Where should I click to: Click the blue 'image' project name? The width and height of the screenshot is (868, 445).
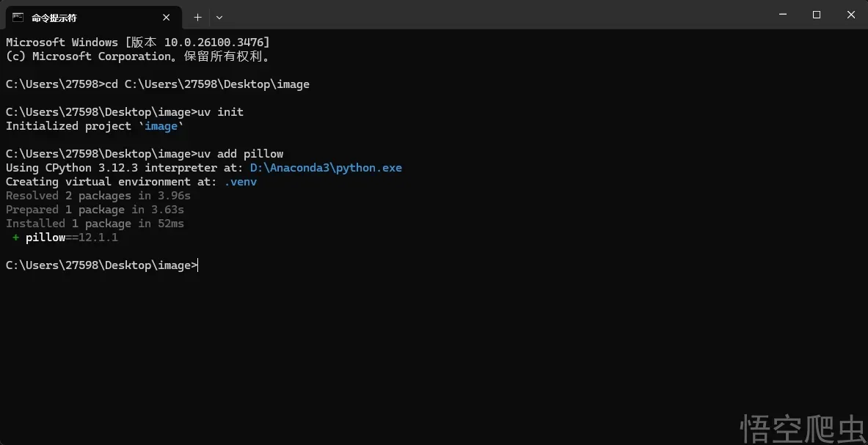click(x=161, y=126)
